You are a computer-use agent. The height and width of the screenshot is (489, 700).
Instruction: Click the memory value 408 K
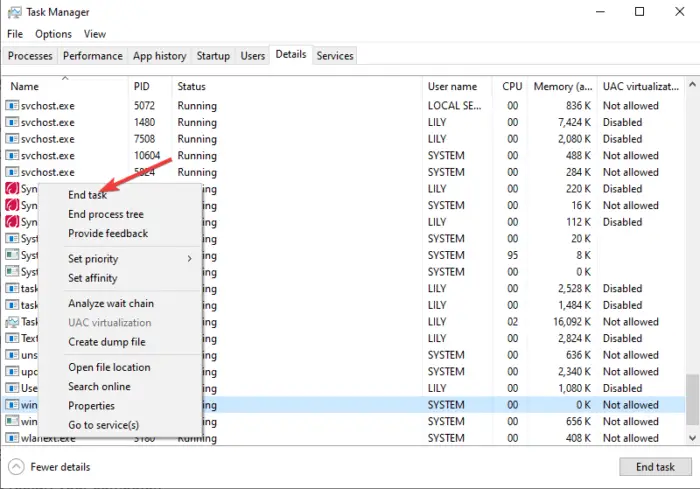579,438
